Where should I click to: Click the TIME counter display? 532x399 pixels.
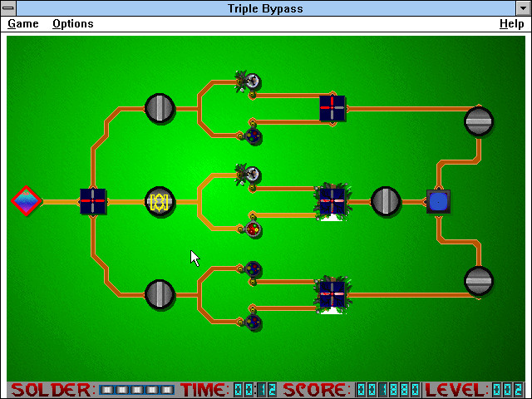pos(255,390)
